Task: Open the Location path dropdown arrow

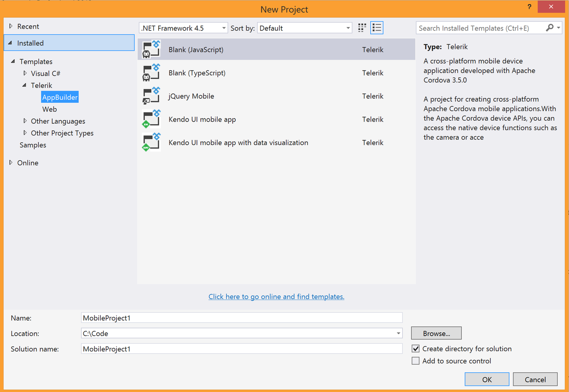Action: click(398, 334)
